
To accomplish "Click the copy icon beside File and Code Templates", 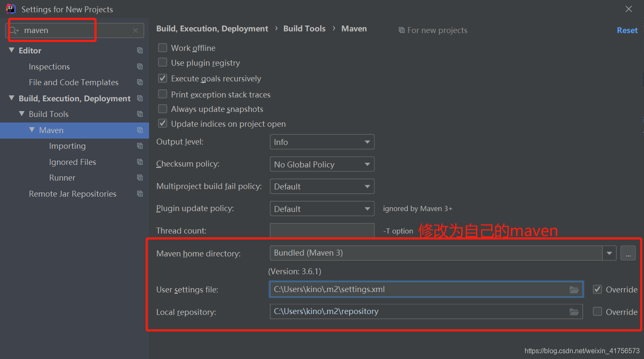I will (x=140, y=82).
